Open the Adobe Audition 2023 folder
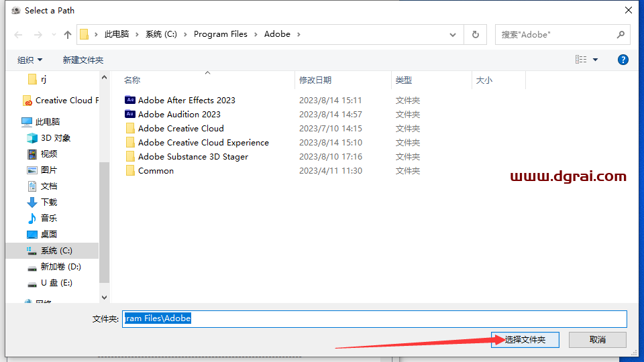Screen dimensions: 644x362 coord(179,114)
